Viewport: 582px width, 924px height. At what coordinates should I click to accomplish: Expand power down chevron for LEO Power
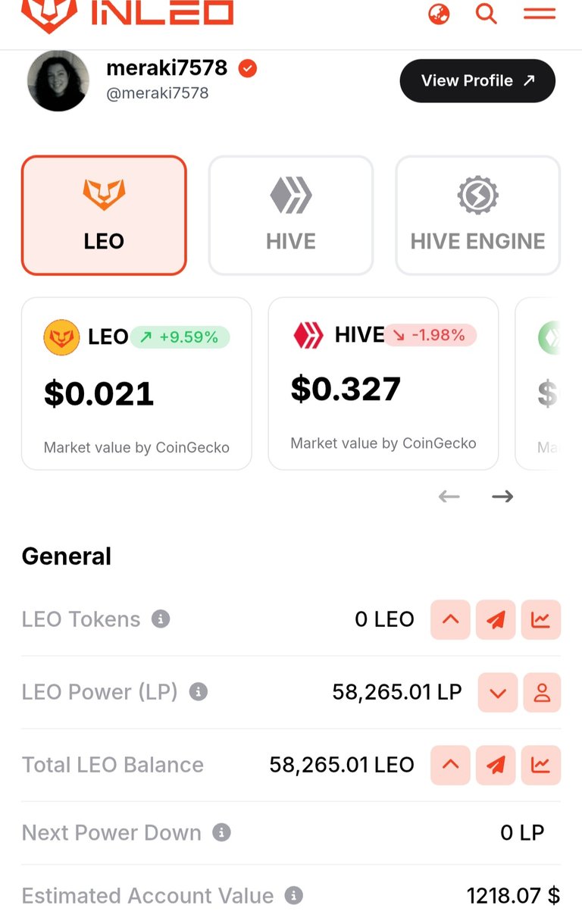click(x=497, y=692)
